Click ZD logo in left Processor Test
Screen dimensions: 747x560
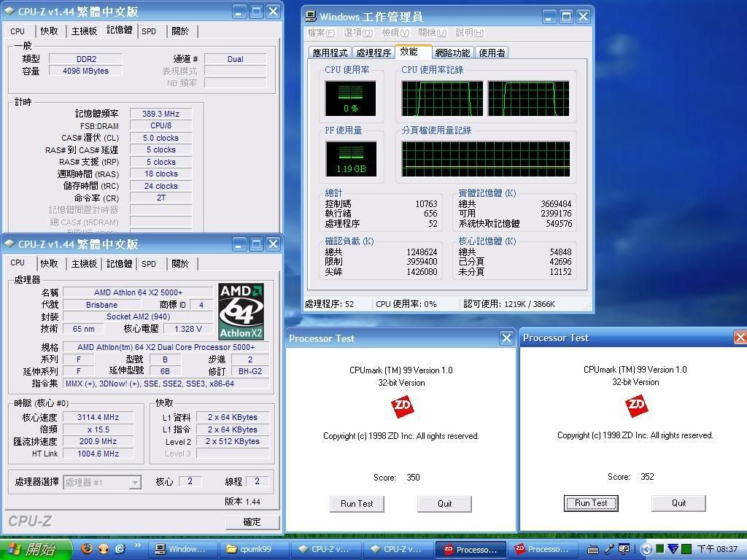tap(402, 407)
